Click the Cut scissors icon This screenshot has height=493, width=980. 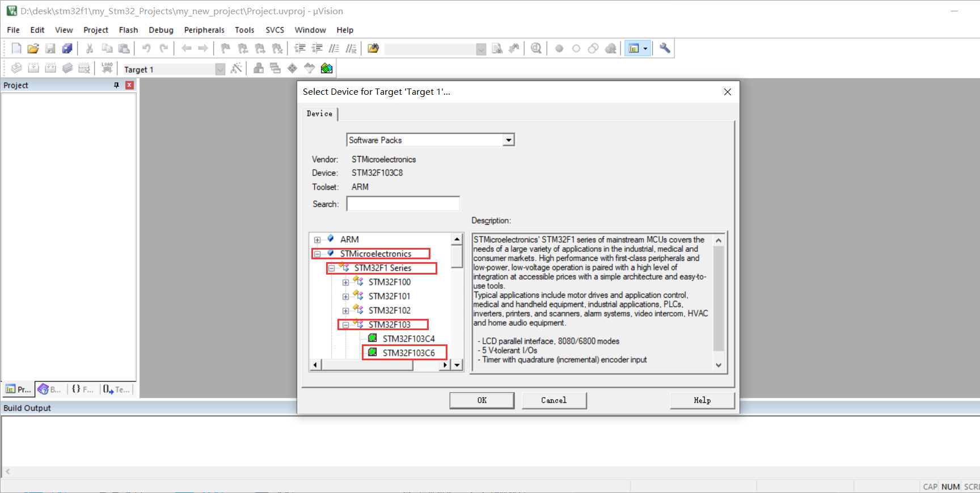coord(90,48)
